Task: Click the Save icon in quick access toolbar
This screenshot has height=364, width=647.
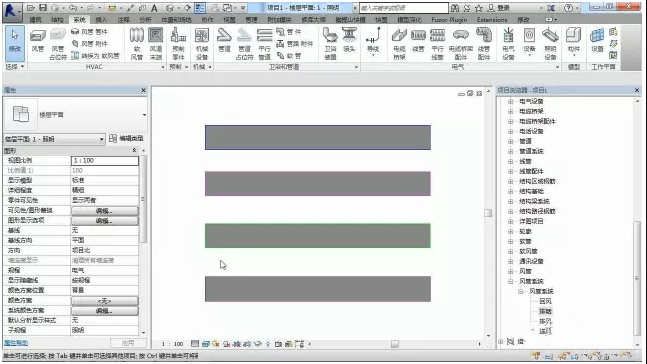Action: tap(43, 8)
